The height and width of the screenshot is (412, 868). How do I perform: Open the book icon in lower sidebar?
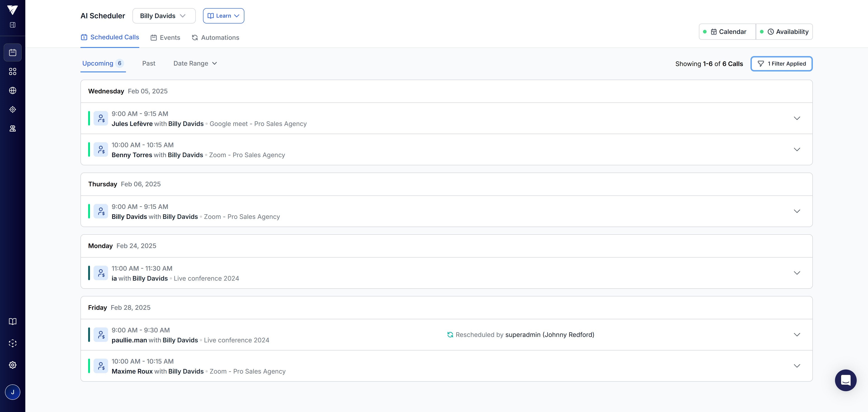[12, 321]
